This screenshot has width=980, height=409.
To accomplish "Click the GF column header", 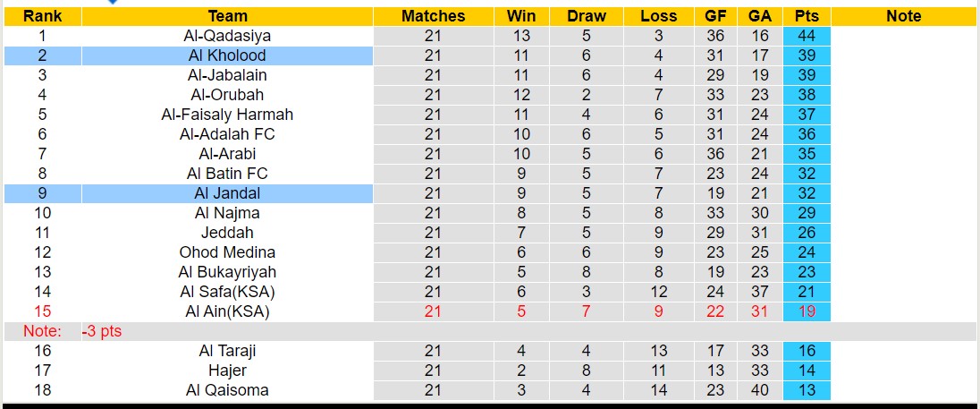I will (x=715, y=16).
